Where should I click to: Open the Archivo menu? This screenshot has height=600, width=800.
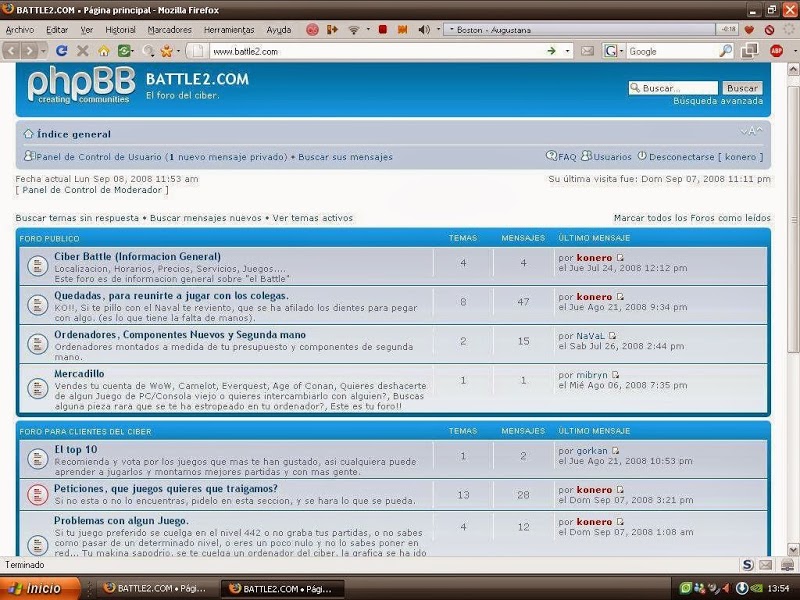pyautogui.click(x=20, y=30)
